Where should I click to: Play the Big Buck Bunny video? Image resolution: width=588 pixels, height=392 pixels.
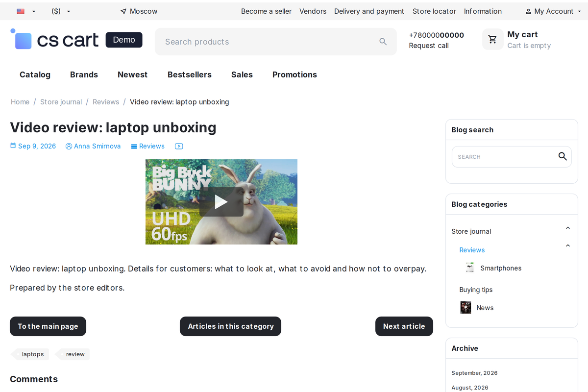[x=221, y=202]
